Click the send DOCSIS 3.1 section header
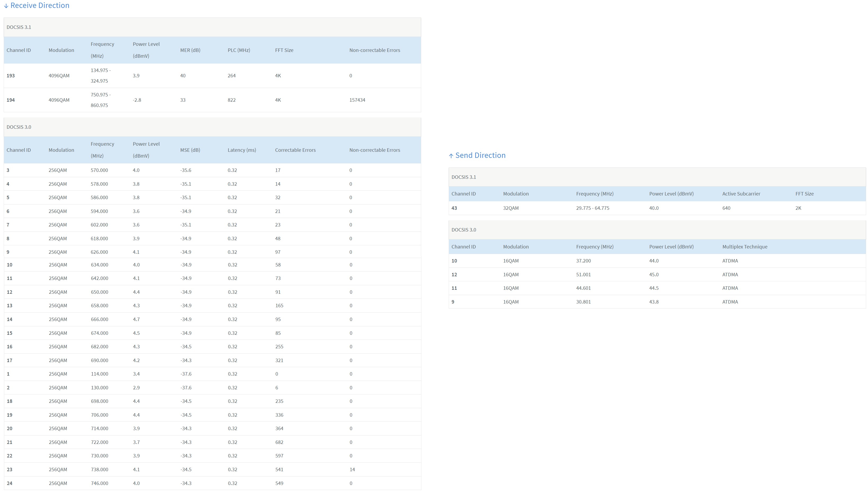Viewport: 868px width, 503px height. [x=464, y=177]
